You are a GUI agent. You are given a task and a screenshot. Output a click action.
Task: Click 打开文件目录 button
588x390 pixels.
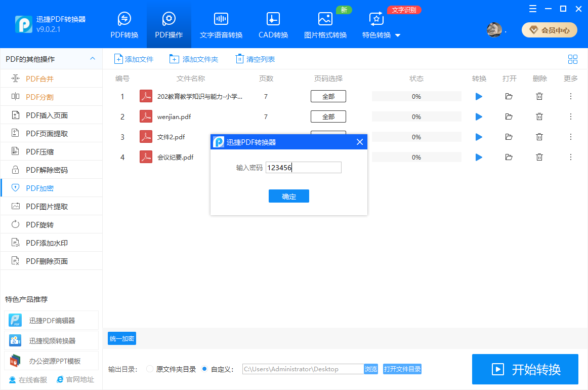click(402, 369)
